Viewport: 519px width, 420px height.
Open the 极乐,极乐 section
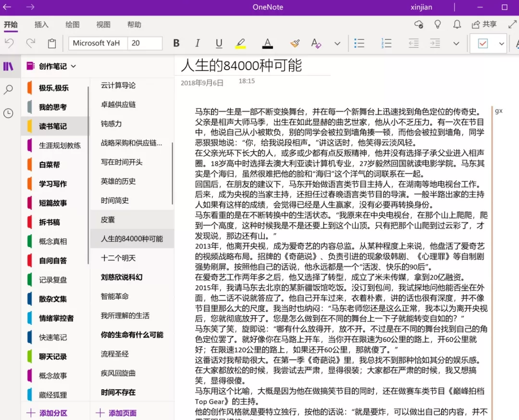[x=55, y=88]
